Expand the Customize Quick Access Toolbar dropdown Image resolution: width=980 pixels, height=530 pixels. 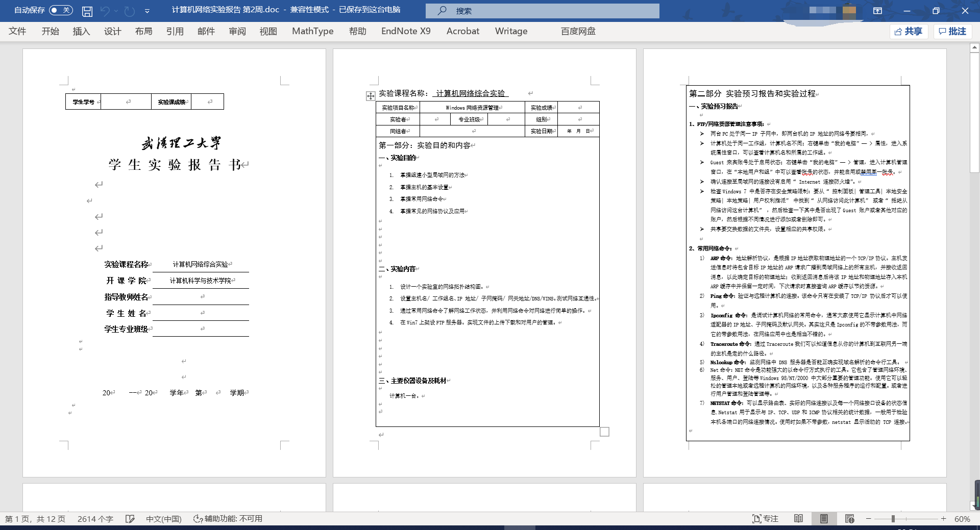147,11
